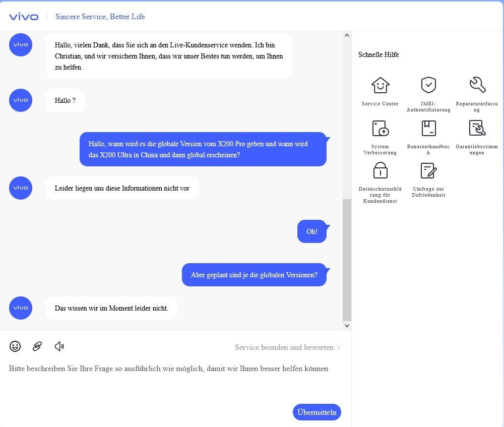Click the X200 Pro question bubble
This screenshot has width=504, height=427.
click(x=203, y=149)
